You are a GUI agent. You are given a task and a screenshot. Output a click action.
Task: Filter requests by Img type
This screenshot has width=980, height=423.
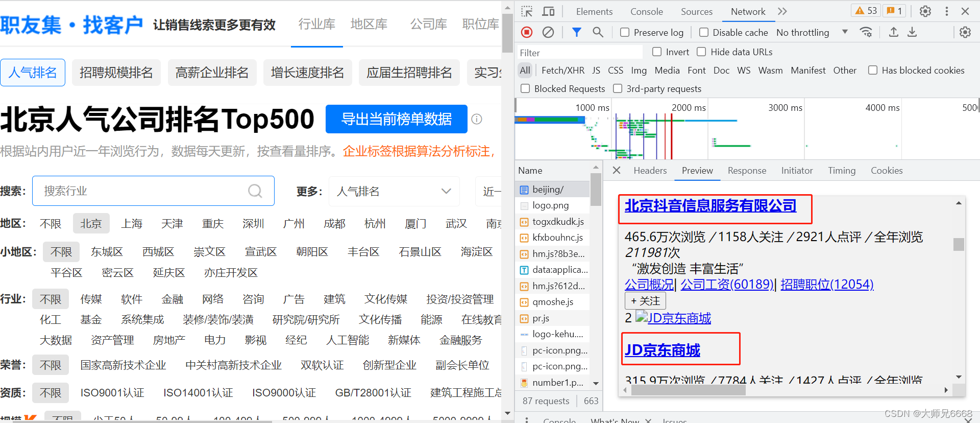[x=639, y=70]
